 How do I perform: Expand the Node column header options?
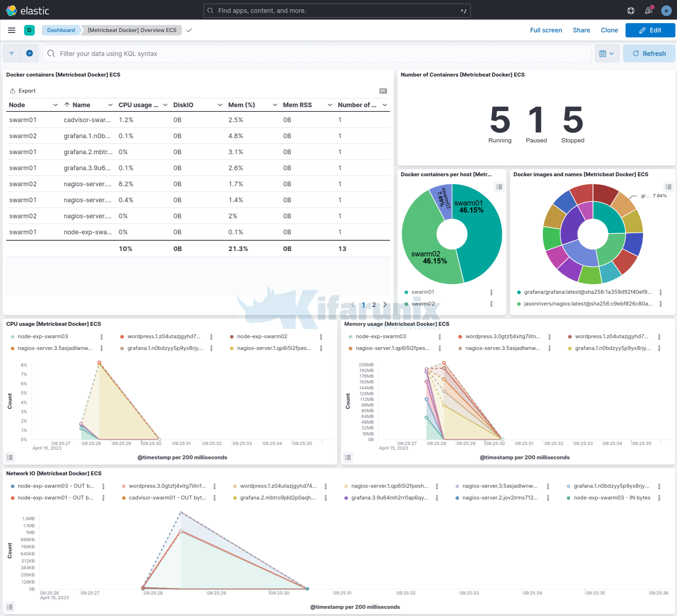coord(55,105)
